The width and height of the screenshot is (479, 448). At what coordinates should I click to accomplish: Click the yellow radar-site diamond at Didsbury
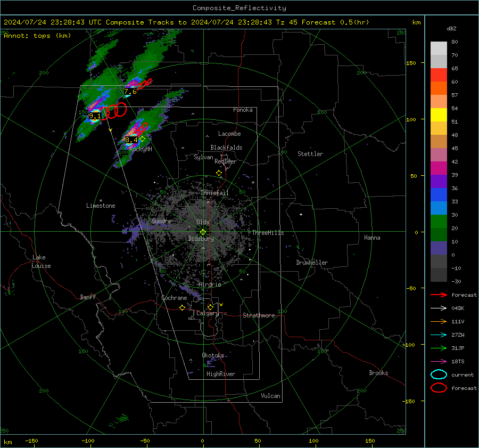tap(203, 232)
